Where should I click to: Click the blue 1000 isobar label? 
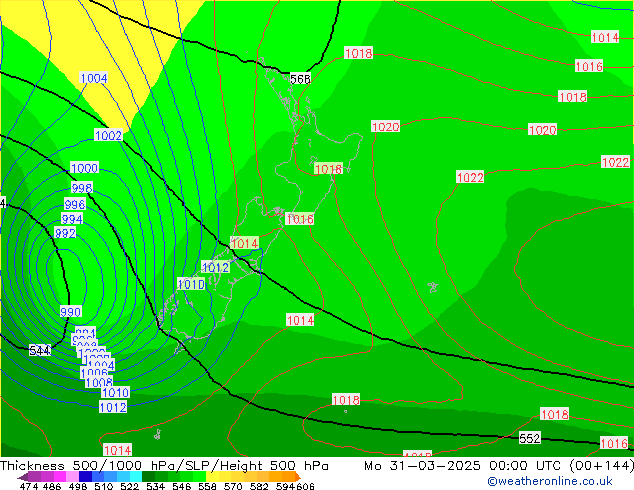click(84, 168)
